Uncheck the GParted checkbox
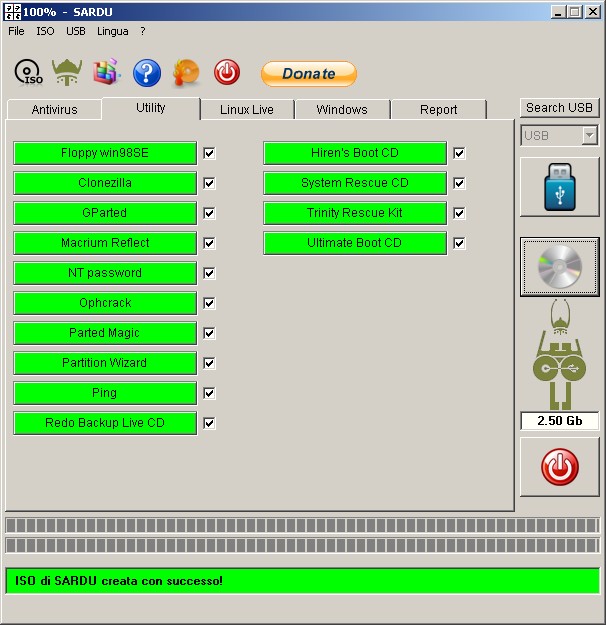The width and height of the screenshot is (606, 625). (209, 213)
